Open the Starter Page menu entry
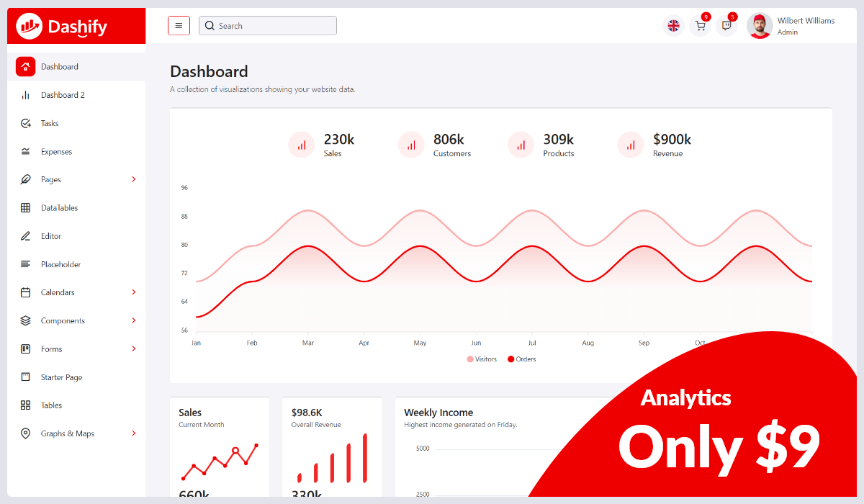 (60, 377)
